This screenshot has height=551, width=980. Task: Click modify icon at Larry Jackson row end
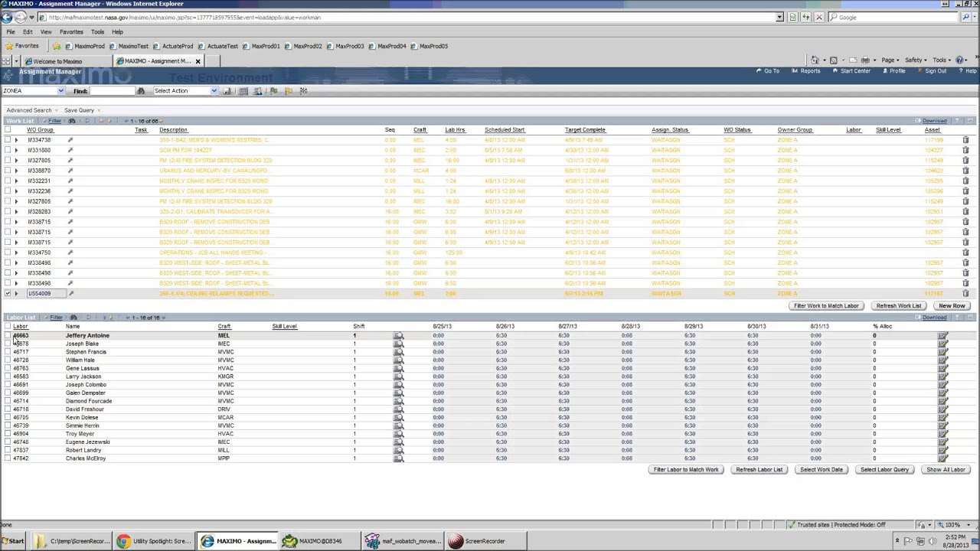(942, 377)
